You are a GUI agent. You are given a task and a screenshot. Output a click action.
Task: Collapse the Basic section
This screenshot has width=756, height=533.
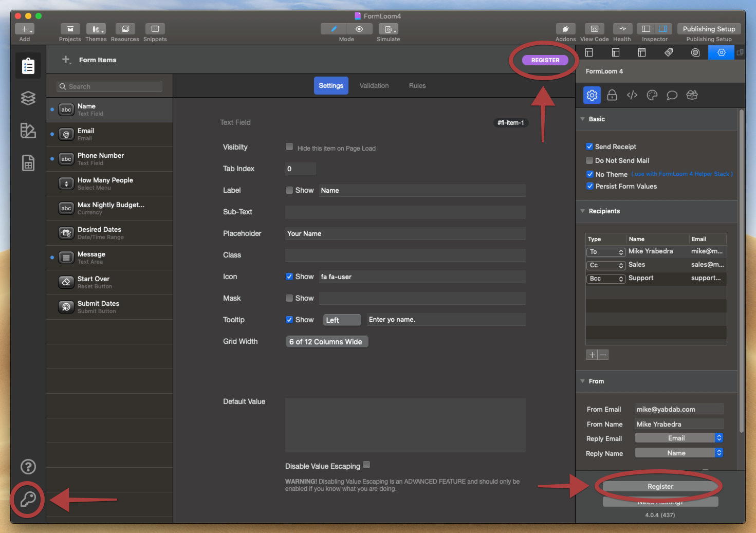[x=583, y=119]
